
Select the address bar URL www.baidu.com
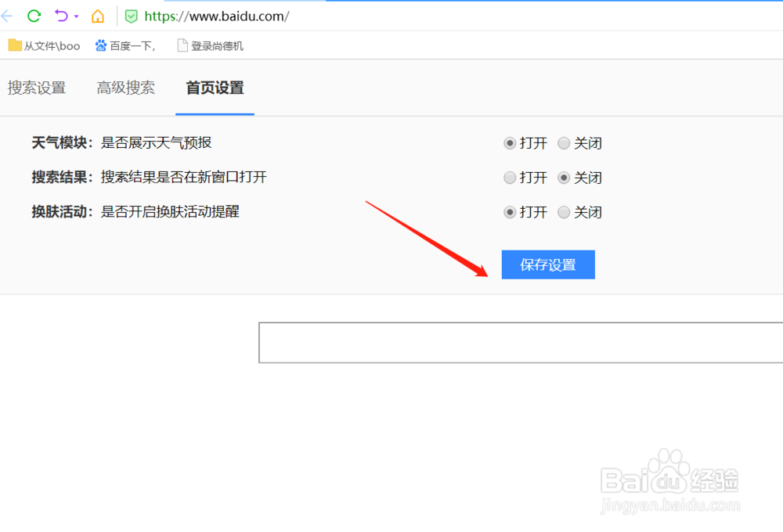coord(217,16)
